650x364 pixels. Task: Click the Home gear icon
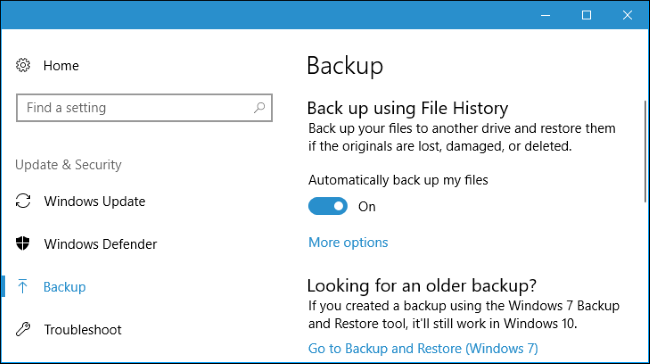23,65
